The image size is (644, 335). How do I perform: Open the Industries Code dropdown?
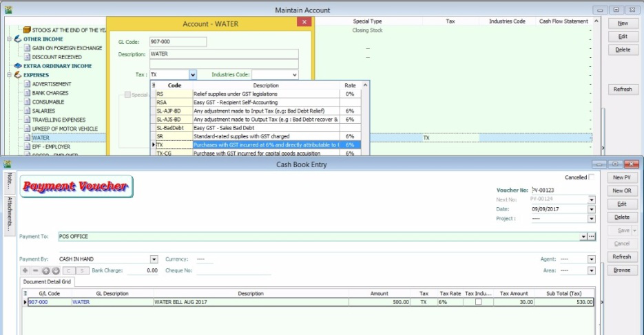click(x=295, y=74)
